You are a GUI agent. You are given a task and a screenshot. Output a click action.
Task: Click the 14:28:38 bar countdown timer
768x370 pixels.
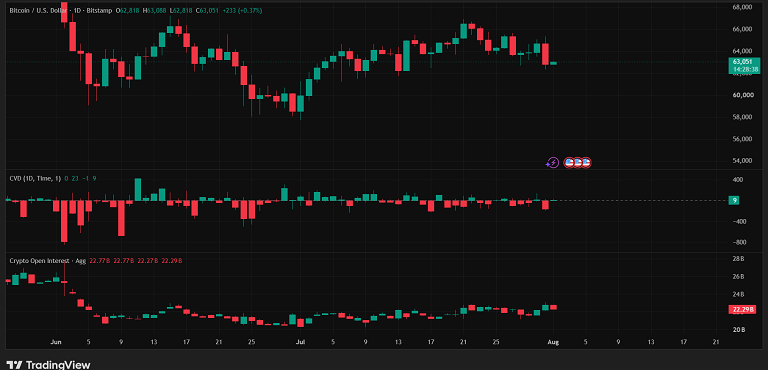[x=745, y=70]
